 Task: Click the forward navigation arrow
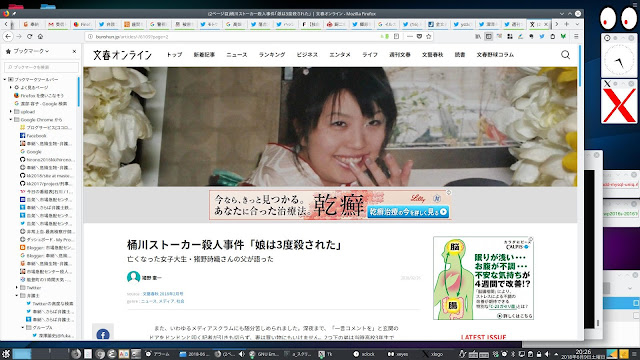pyautogui.click(x=19, y=36)
